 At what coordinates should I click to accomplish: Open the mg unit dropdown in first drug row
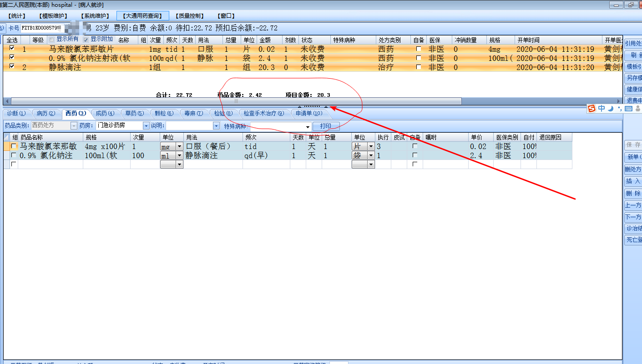pyautogui.click(x=179, y=146)
